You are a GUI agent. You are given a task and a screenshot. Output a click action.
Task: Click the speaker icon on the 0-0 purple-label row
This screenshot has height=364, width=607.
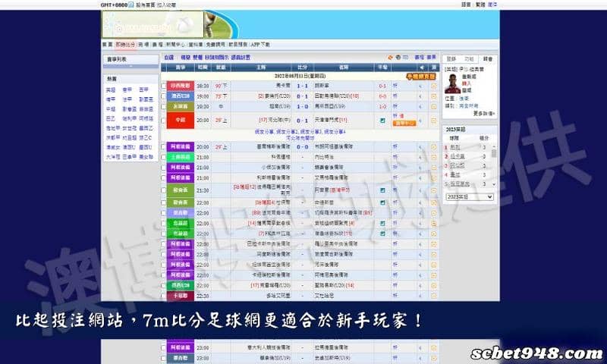(x=420, y=147)
